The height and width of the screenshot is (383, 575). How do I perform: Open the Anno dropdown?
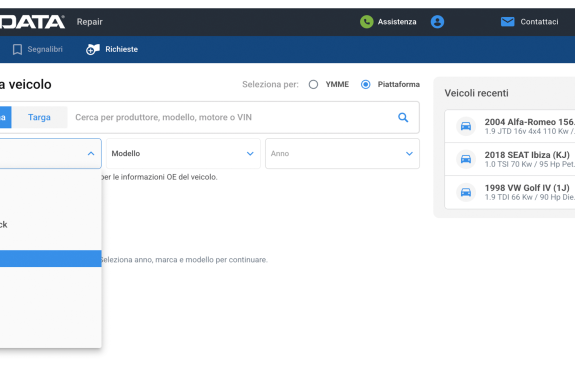click(x=343, y=154)
